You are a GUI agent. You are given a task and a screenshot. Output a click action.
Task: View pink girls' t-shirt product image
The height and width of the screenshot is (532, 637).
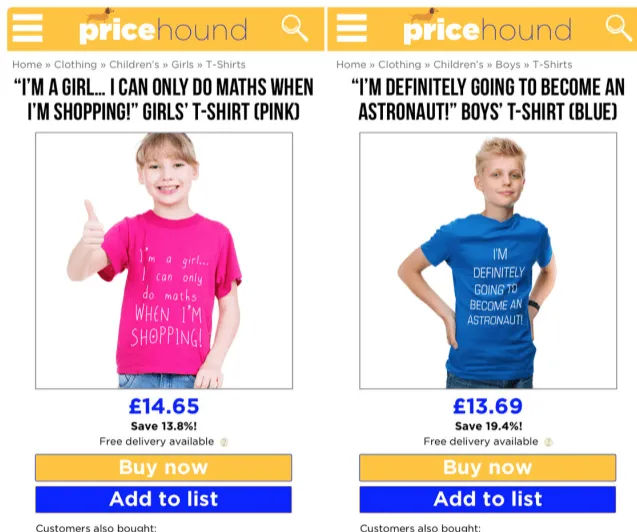pos(164,260)
